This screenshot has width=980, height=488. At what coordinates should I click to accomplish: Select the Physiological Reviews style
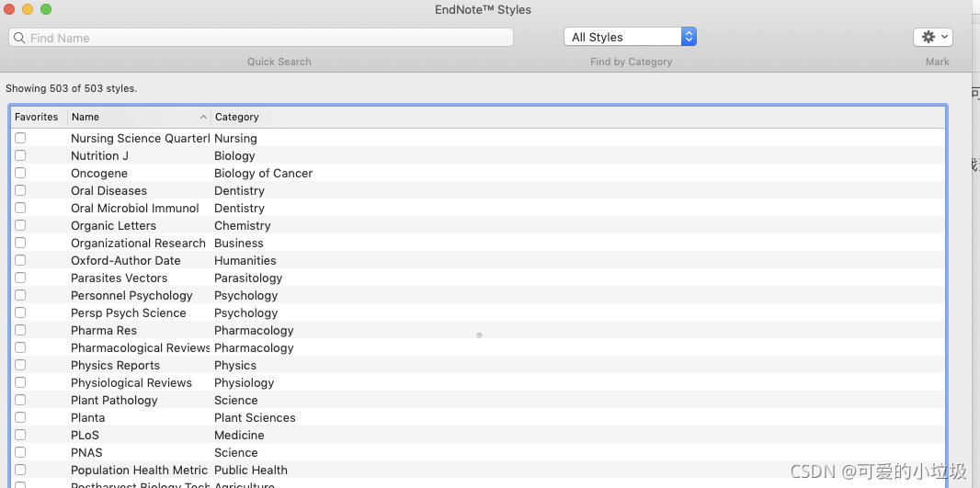click(131, 383)
